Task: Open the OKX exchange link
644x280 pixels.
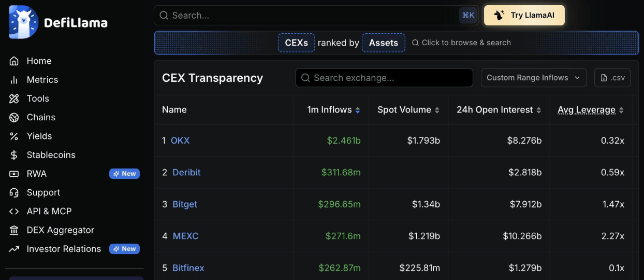Action: pyautogui.click(x=180, y=141)
